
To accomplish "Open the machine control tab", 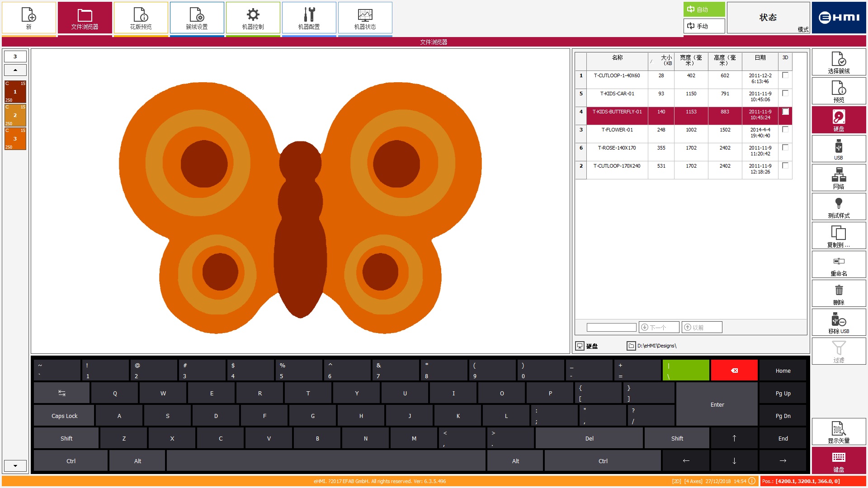I will (x=253, y=18).
